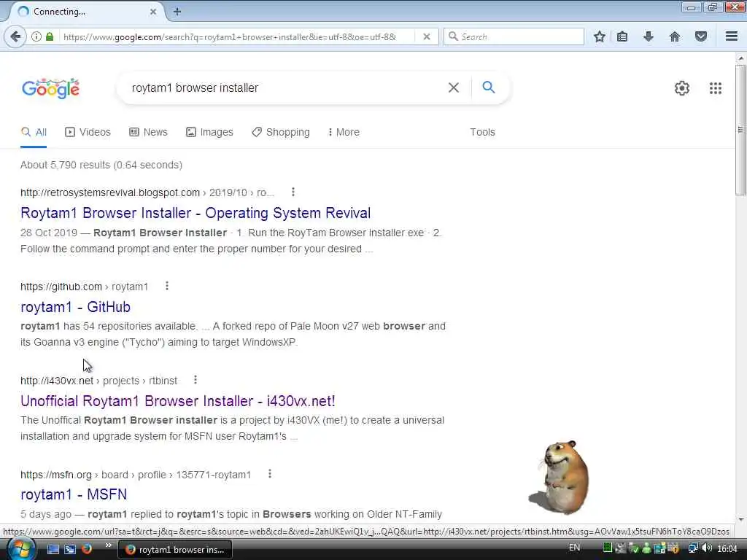This screenshot has width=747, height=560.
Task: Bookmark this page with the star icon
Action: click(600, 36)
